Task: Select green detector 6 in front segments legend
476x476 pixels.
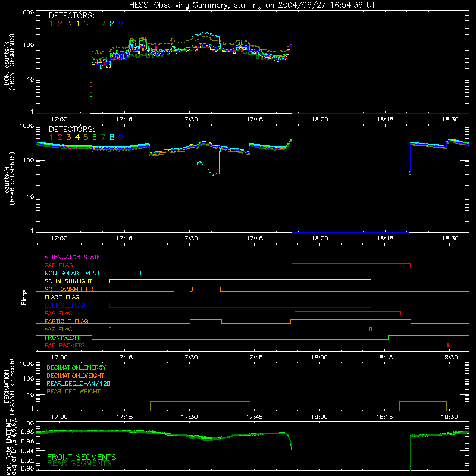Action: [95, 24]
